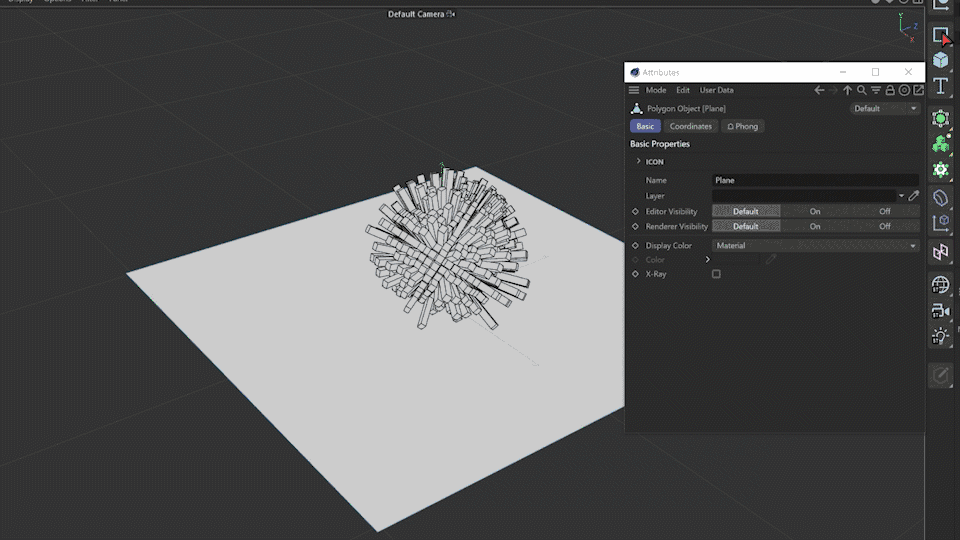Select the Text object tool
This screenshot has width=960, height=540.
click(940, 86)
